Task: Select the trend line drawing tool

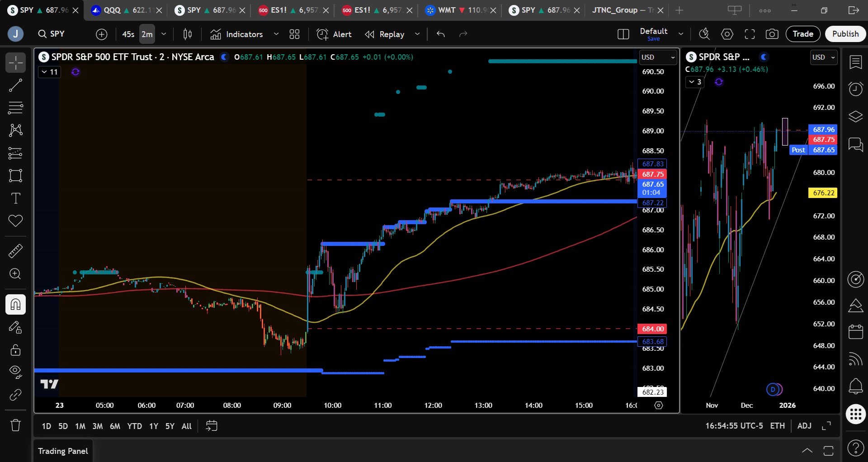Action: [15, 85]
